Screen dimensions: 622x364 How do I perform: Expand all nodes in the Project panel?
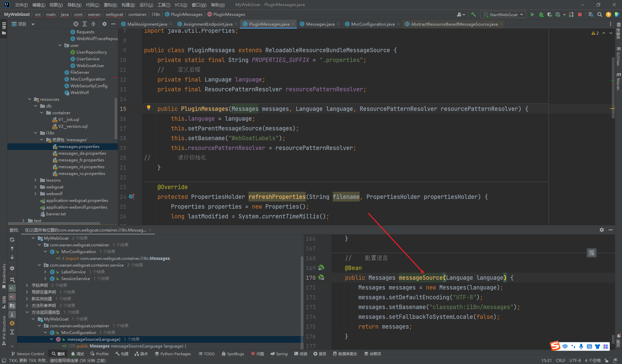click(x=85, y=24)
